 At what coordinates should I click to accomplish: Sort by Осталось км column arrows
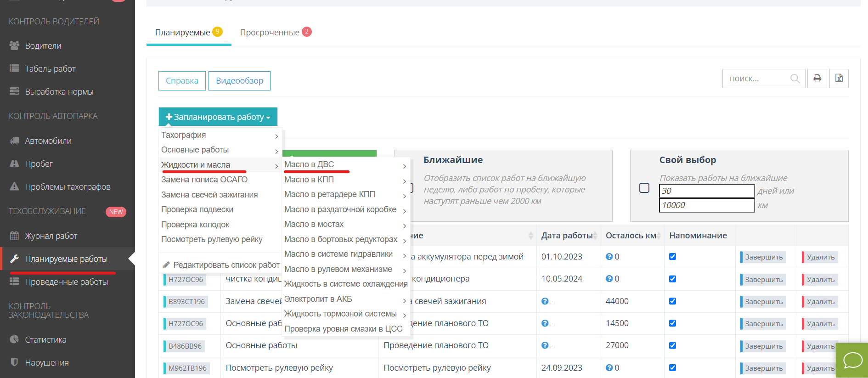pyautogui.click(x=659, y=236)
